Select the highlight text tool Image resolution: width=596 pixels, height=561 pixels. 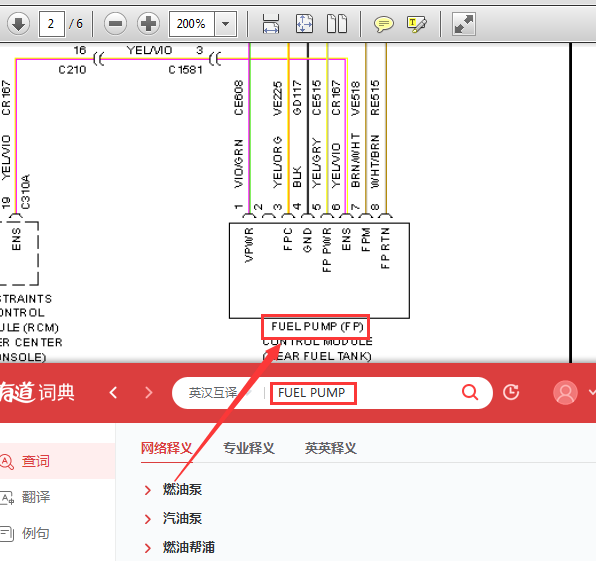coord(417,24)
